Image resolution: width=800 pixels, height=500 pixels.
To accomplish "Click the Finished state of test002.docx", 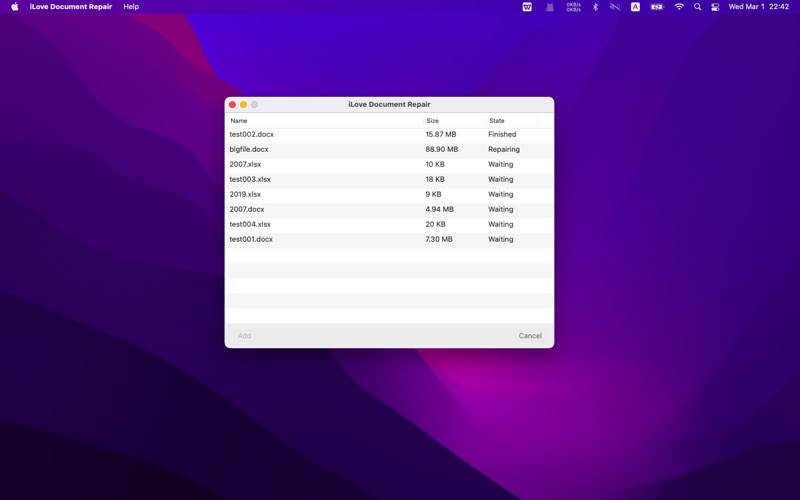I will 502,134.
